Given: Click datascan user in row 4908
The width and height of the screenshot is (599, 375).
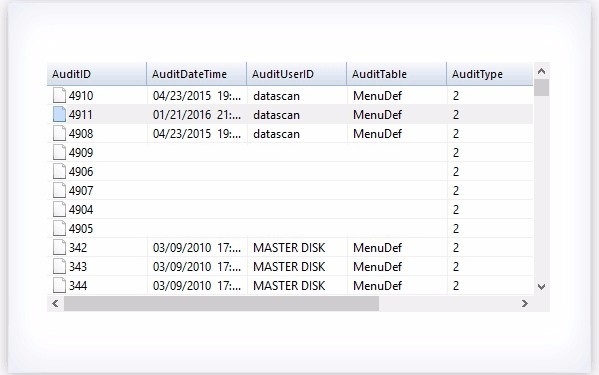Looking at the screenshot, I should [276, 134].
